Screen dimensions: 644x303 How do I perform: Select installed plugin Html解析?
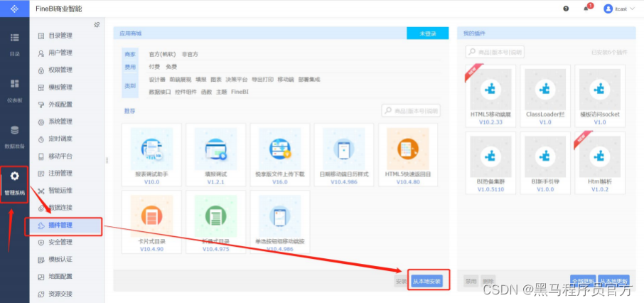pos(600,163)
